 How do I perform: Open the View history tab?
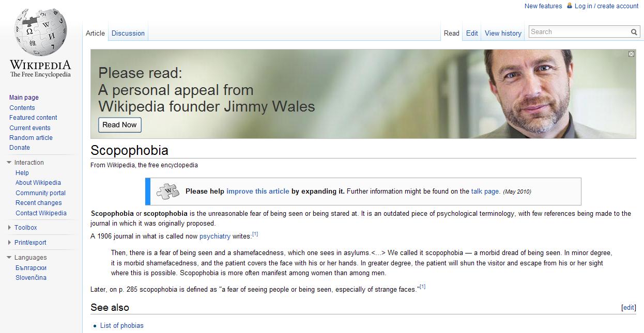coord(503,33)
